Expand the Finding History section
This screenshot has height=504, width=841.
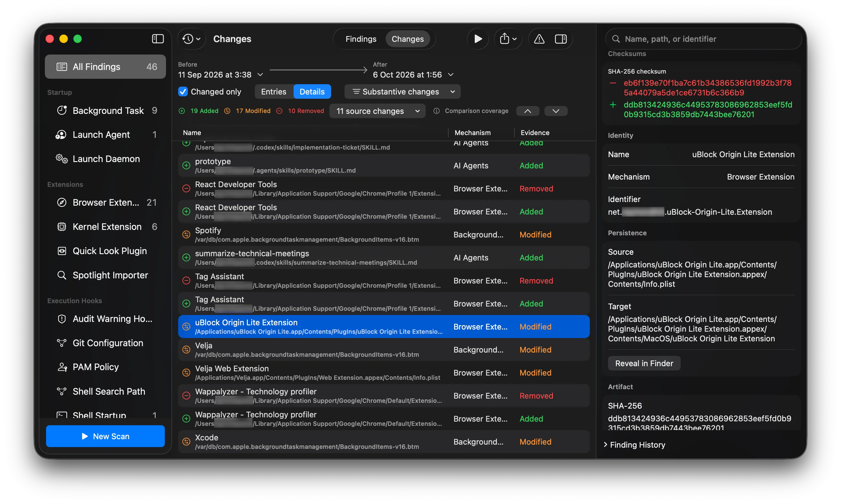coord(634,445)
